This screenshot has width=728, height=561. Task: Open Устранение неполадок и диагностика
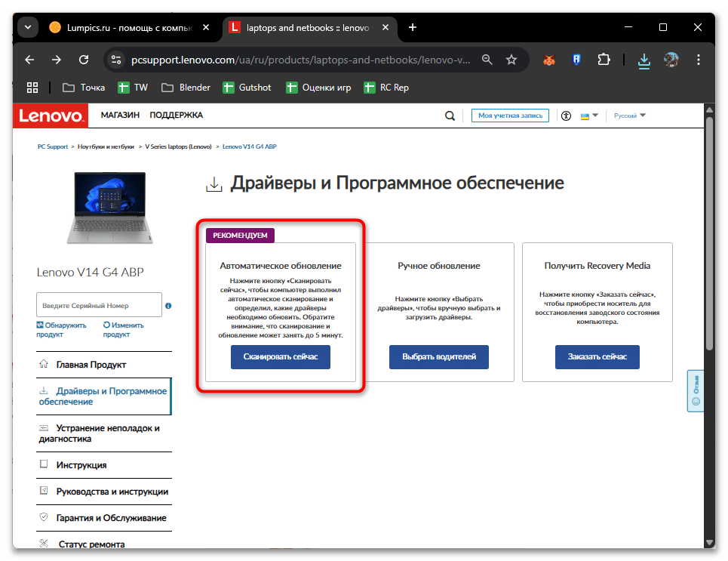pos(104,433)
